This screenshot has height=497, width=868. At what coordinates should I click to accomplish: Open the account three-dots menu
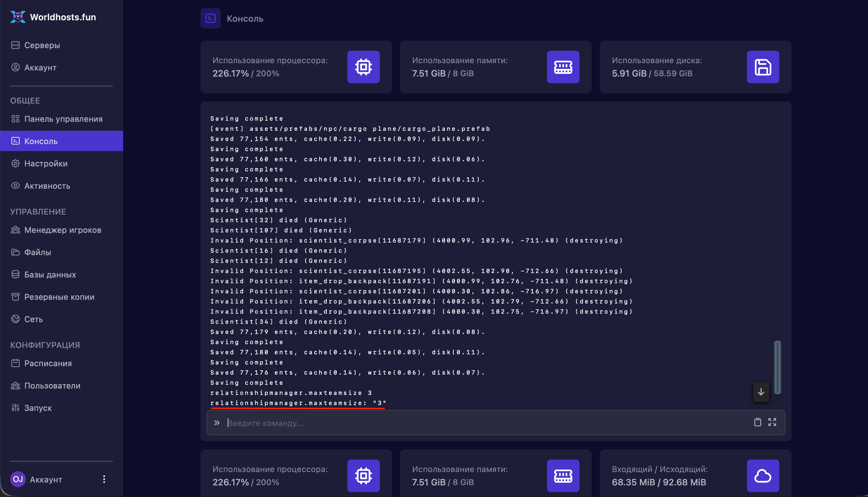104,479
